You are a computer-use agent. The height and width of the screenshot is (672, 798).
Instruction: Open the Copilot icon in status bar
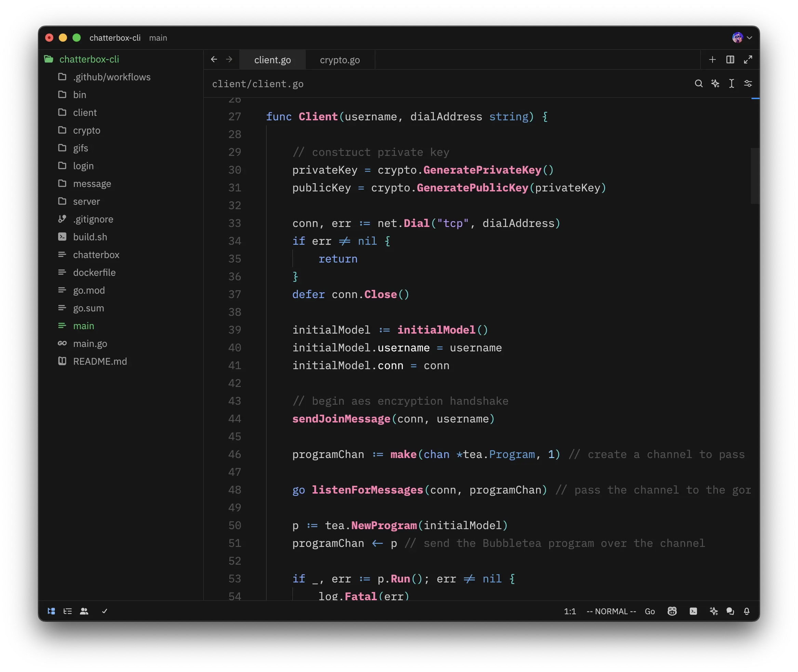click(x=672, y=611)
